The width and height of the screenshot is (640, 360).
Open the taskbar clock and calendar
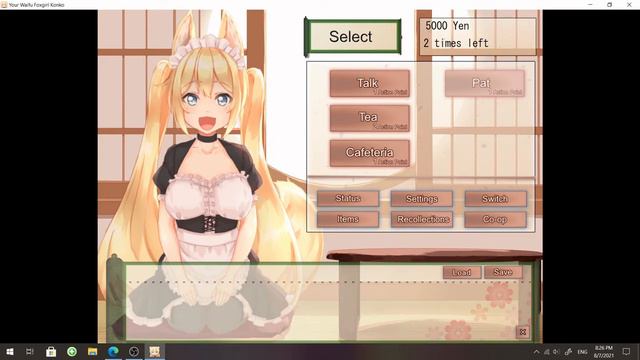(604, 352)
